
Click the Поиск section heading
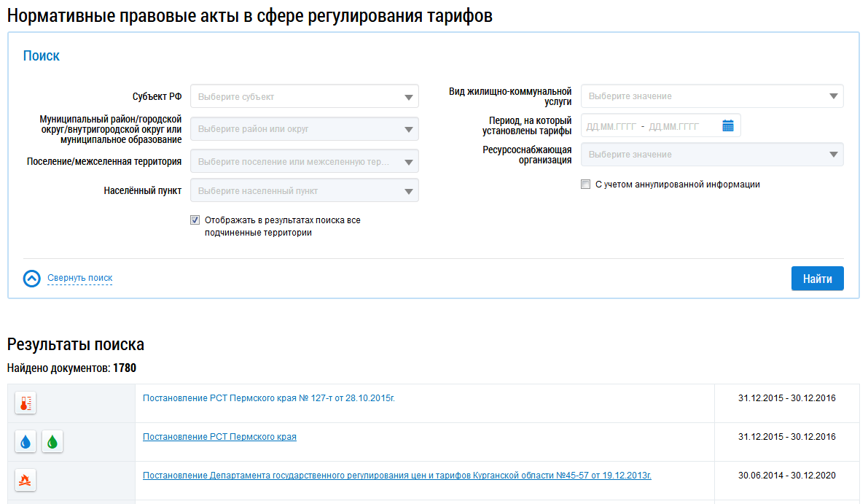coord(42,56)
